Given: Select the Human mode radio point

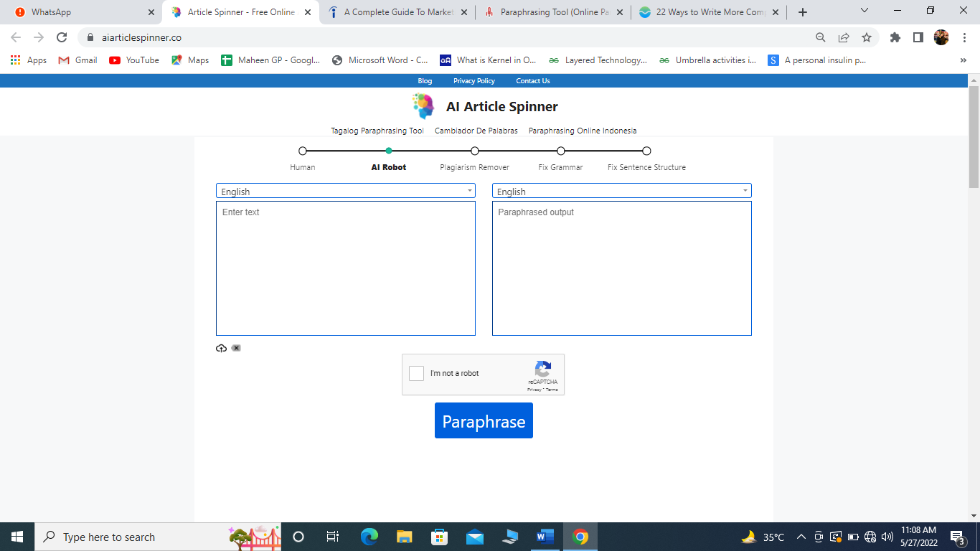Looking at the screenshot, I should 303,151.
